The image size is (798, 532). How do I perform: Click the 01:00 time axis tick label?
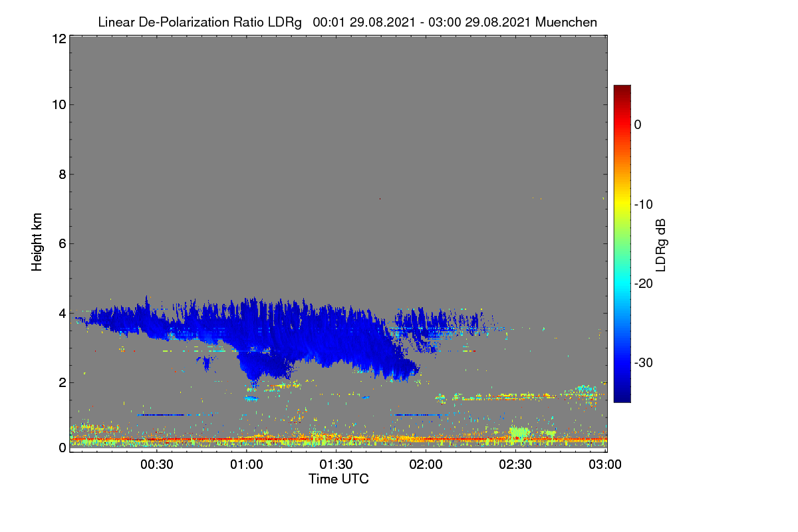coord(247,464)
